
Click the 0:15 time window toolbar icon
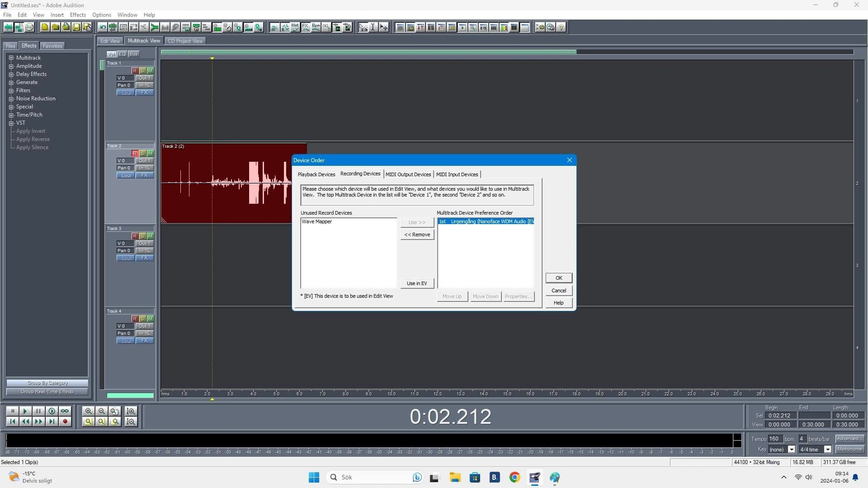(x=483, y=28)
